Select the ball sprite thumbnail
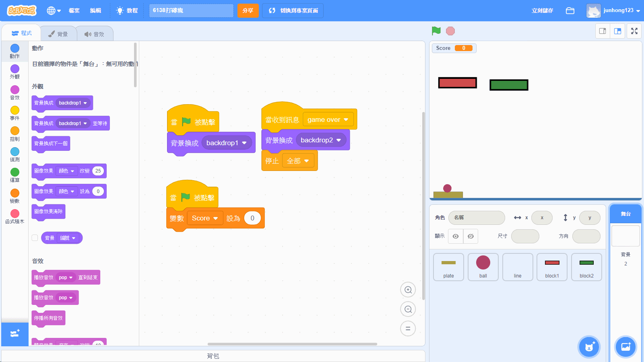 click(x=483, y=267)
